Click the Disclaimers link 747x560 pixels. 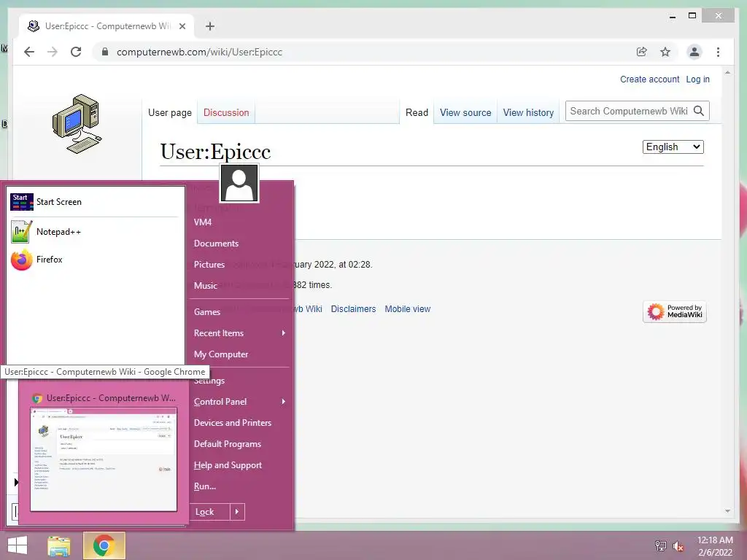[x=354, y=309]
